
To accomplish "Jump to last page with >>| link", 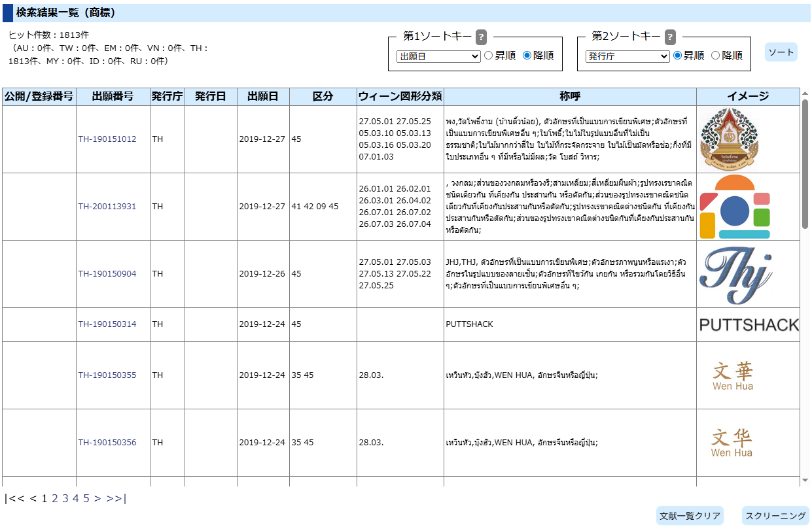I will 116,499.
